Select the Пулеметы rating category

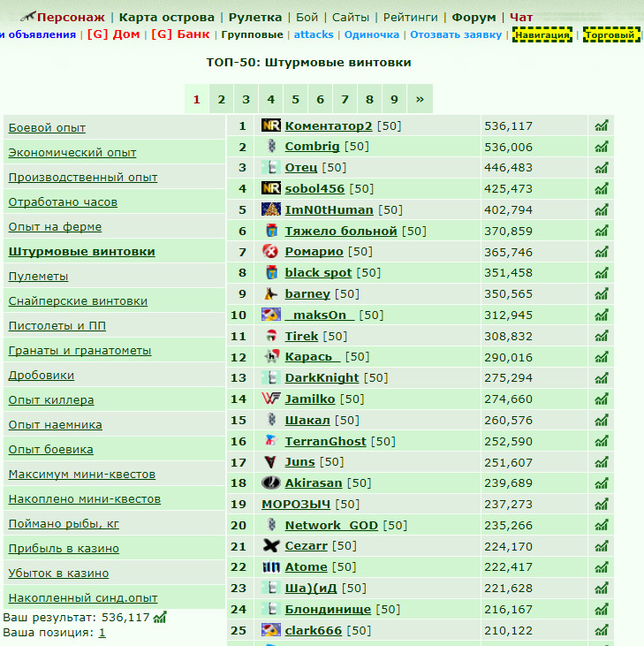click(38, 276)
